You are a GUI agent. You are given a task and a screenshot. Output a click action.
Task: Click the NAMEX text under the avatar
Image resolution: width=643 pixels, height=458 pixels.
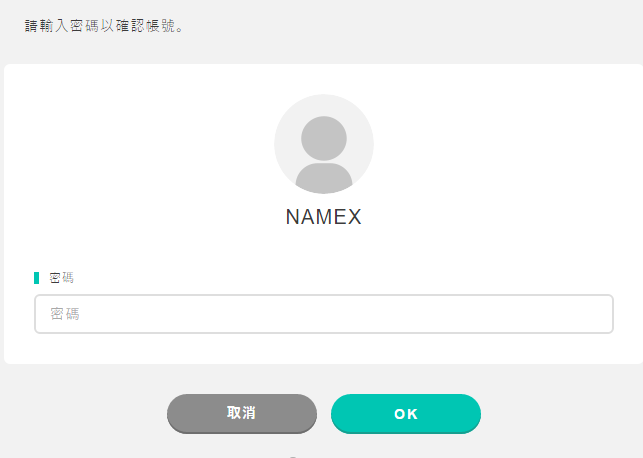(324, 216)
